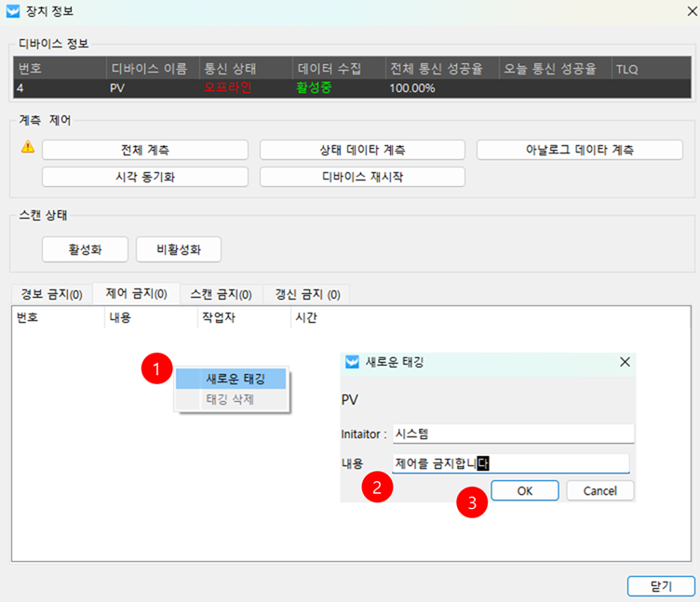Close the 새로운 태깅 dialog
700x602 pixels.
click(625, 363)
